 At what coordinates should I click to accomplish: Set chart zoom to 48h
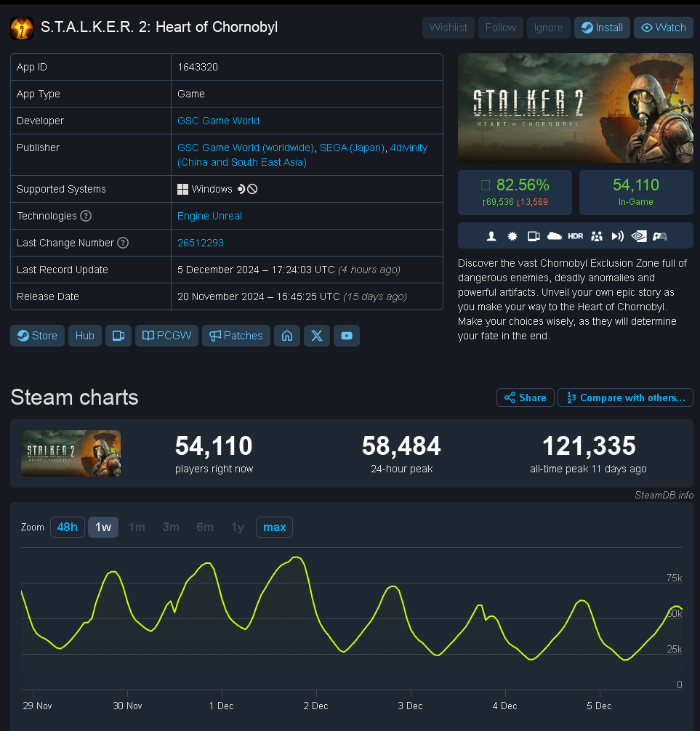pyautogui.click(x=68, y=527)
